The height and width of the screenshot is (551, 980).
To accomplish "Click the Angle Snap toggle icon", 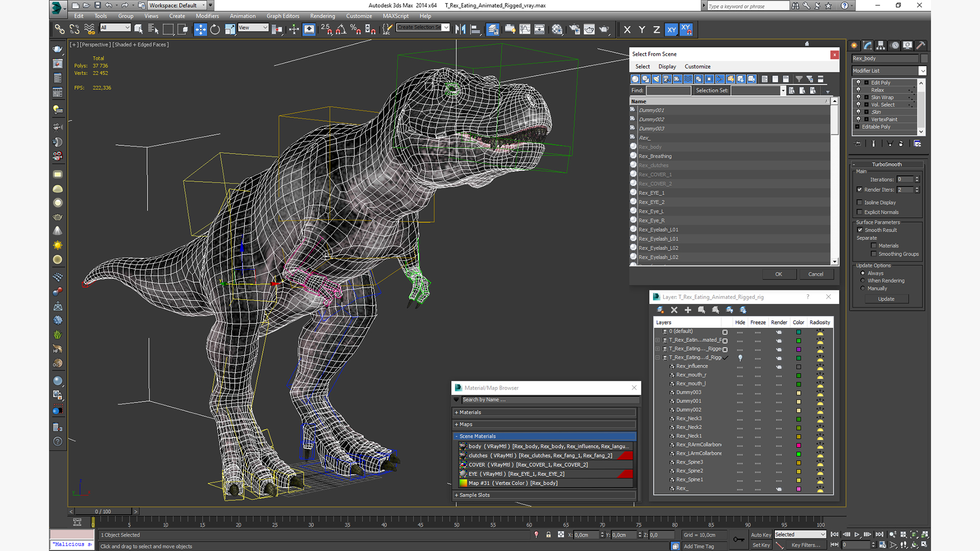I will 340,30.
